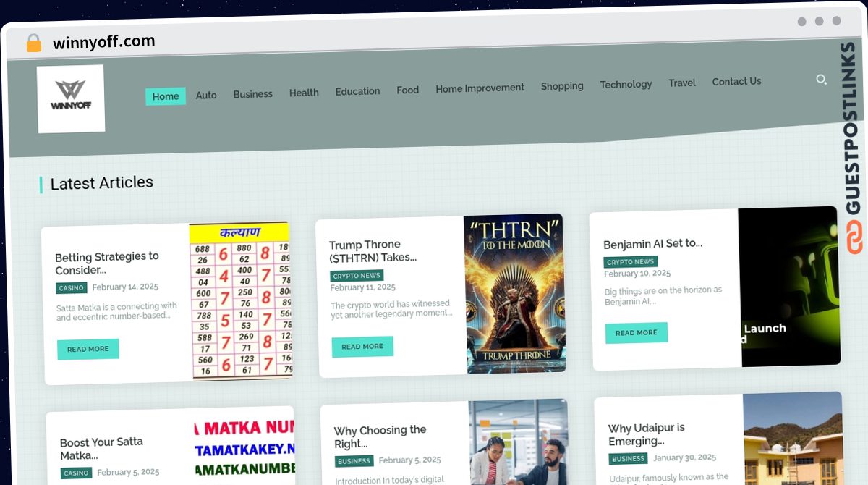The image size is (868, 485).
Task: Open the "Benjamin AI Set to..." title
Action: [x=653, y=244]
